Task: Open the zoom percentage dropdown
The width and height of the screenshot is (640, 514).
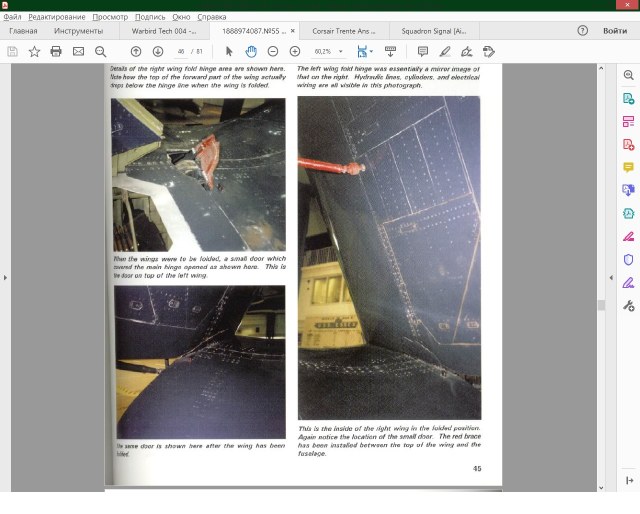Action: click(x=341, y=51)
